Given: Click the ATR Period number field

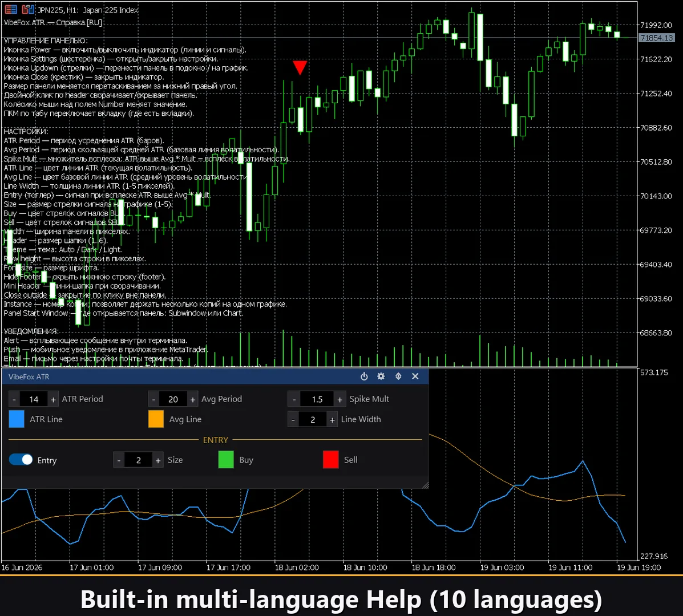Looking at the screenshot, I should point(34,399).
